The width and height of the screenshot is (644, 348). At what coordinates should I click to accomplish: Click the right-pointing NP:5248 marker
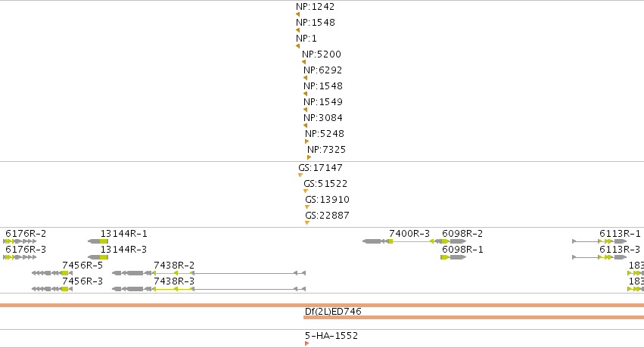point(306,141)
